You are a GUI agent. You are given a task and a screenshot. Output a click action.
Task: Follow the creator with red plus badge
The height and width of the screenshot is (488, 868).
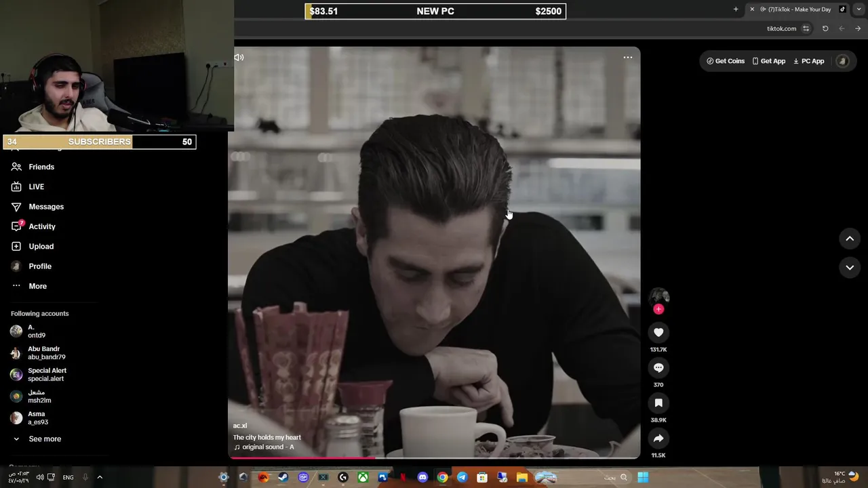[x=658, y=309]
